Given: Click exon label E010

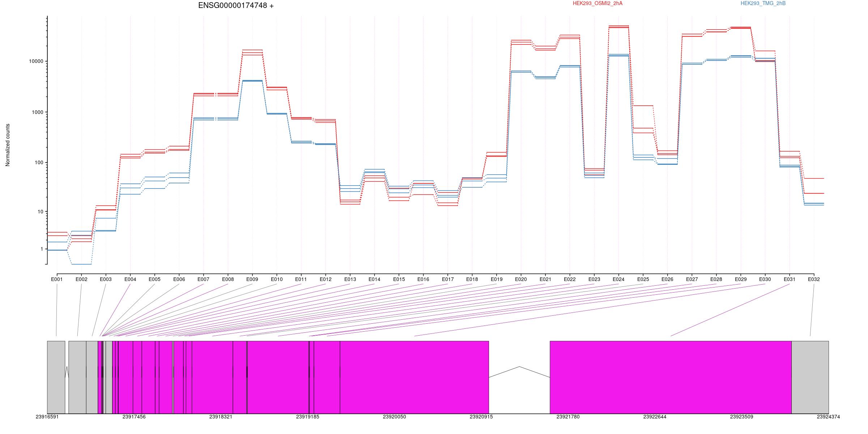Looking at the screenshot, I should (277, 279).
